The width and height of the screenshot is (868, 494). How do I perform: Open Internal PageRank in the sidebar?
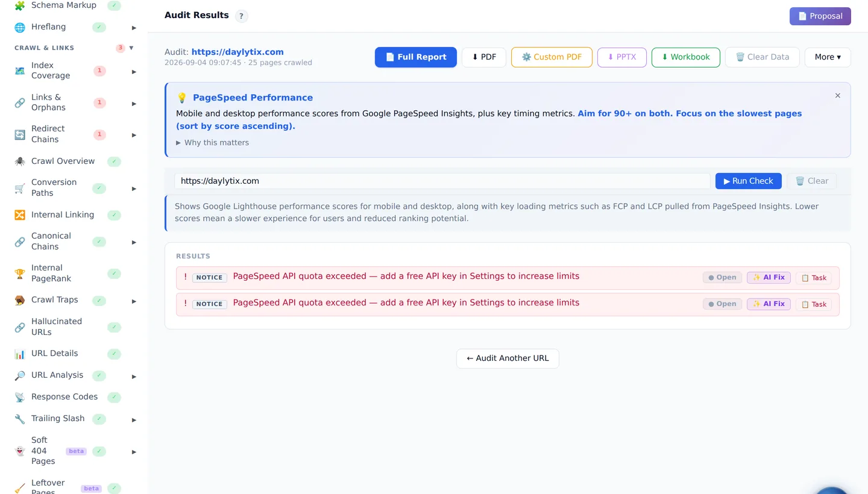coord(51,274)
